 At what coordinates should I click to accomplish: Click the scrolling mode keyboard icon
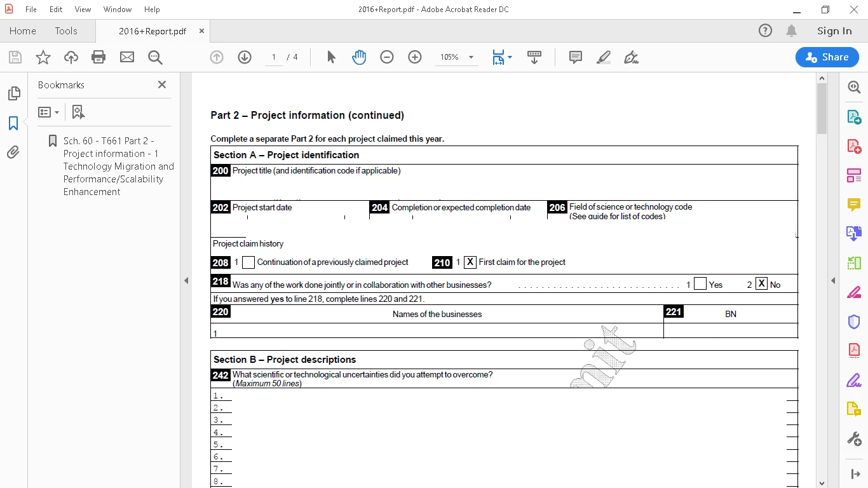(534, 57)
